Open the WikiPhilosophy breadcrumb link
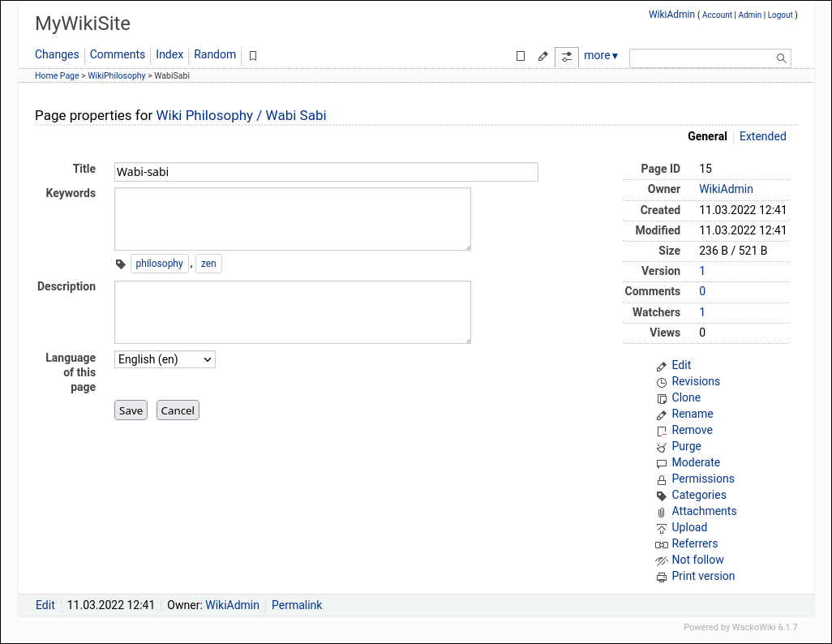This screenshot has height=644, width=832. (116, 75)
